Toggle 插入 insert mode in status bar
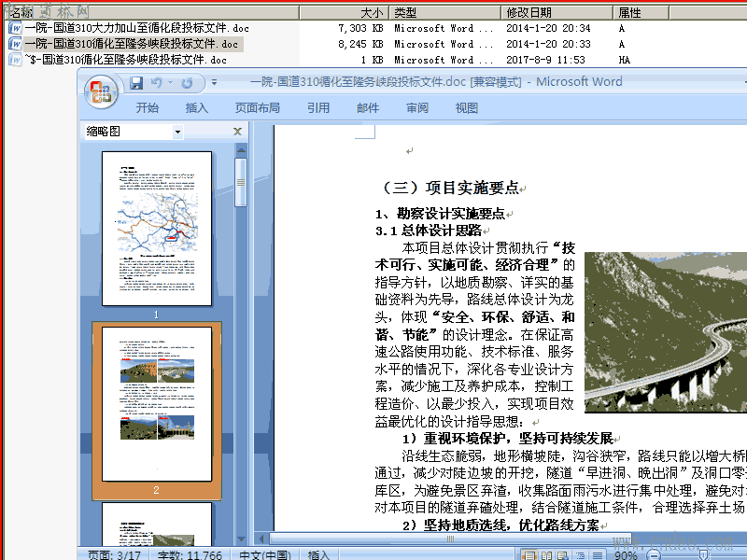Image resolution: width=747 pixels, height=560 pixels. coord(318,554)
